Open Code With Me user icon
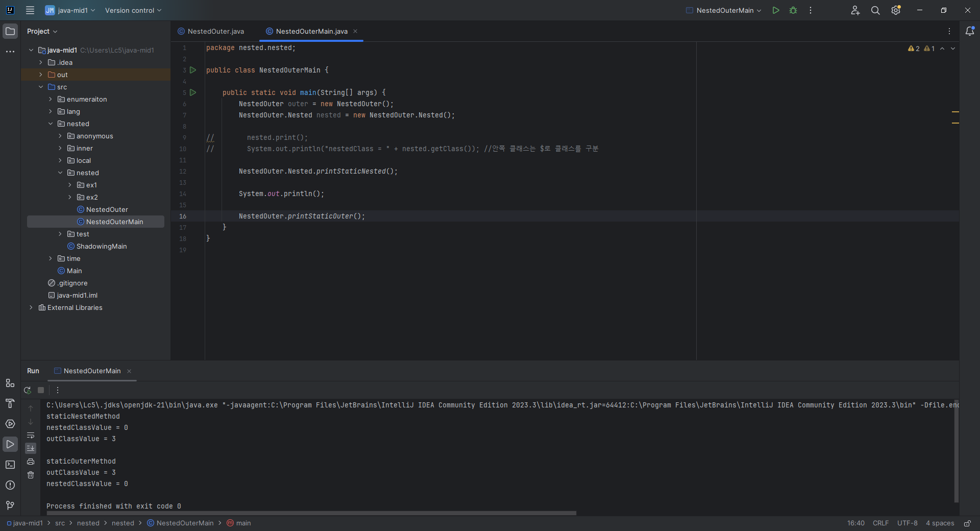The width and height of the screenshot is (980, 531). tap(855, 10)
